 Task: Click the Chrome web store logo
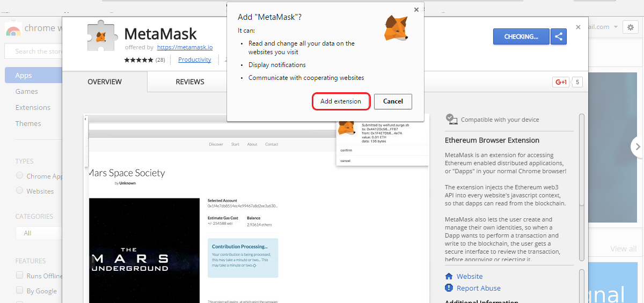[13, 29]
